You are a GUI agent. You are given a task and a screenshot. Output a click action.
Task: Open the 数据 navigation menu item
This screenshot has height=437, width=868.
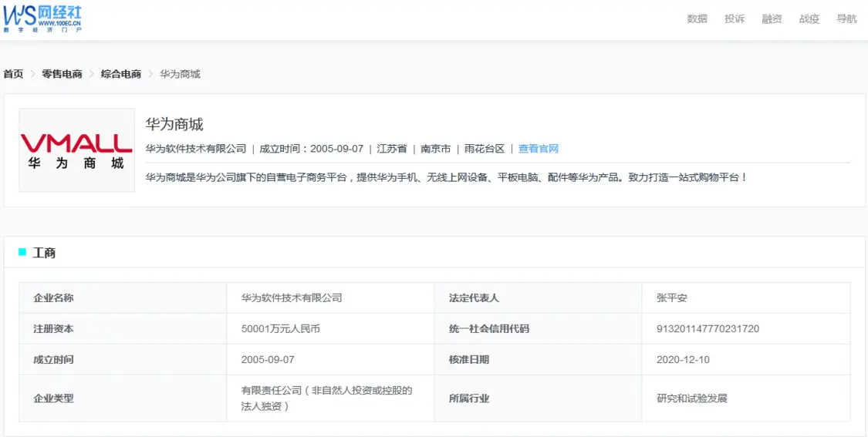click(x=697, y=18)
